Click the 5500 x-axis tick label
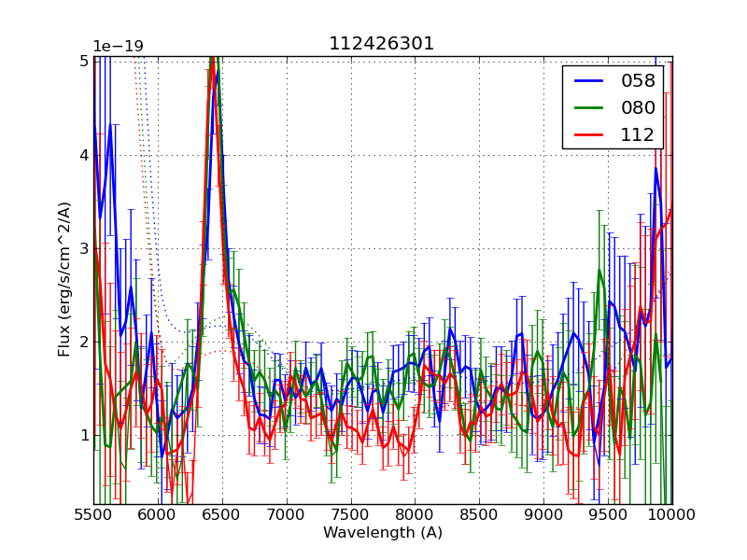Image resolution: width=747 pixels, height=560 pixels. click(93, 514)
